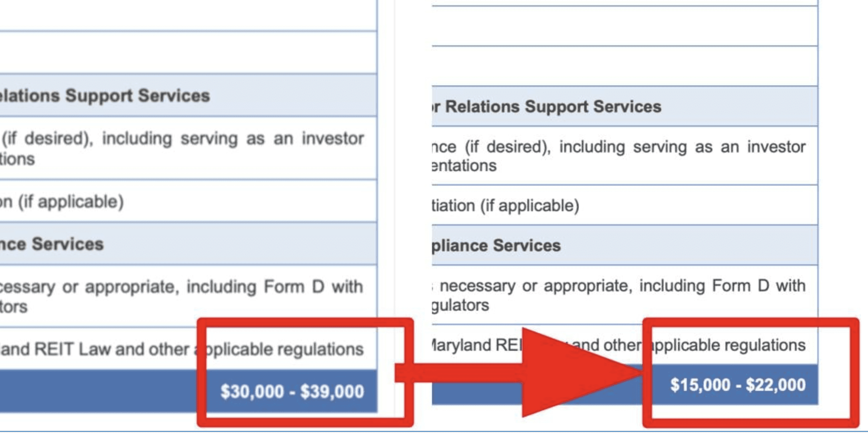The width and height of the screenshot is (868, 433).
Task: Click the $15,000 - $22,000 price total
Action: tap(737, 385)
